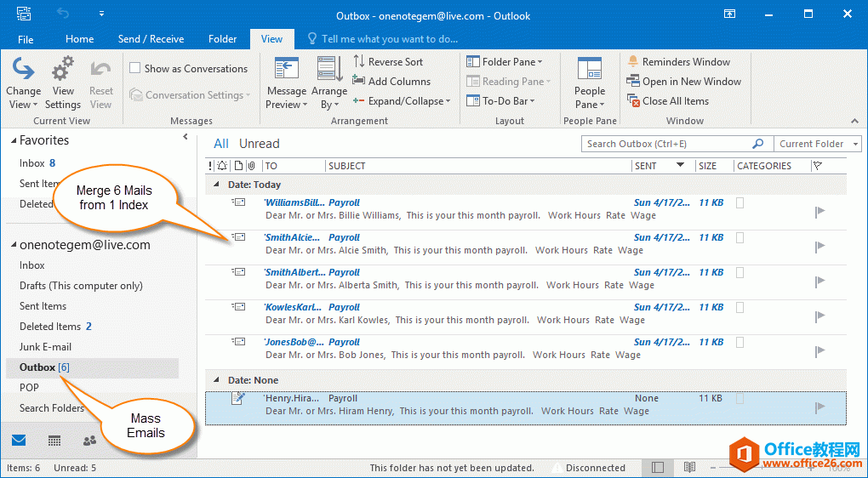Image resolution: width=868 pixels, height=478 pixels.
Task: Show All messages filter
Action: click(221, 143)
